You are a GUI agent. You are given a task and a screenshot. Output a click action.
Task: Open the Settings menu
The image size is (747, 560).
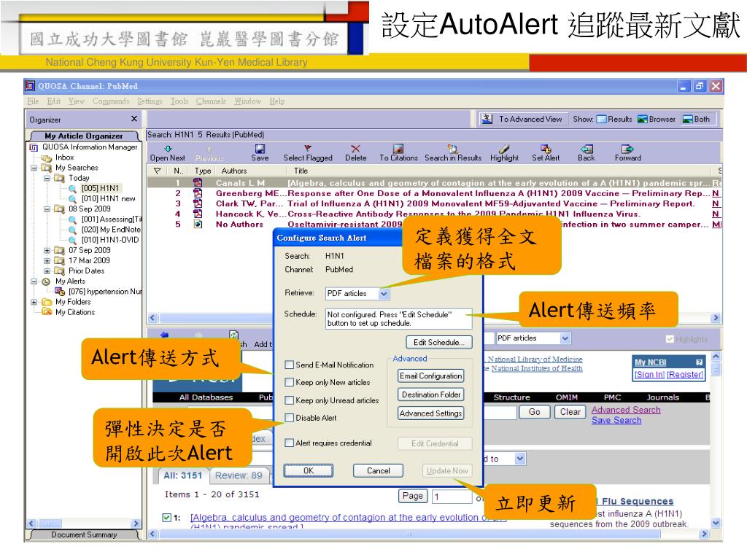click(150, 101)
